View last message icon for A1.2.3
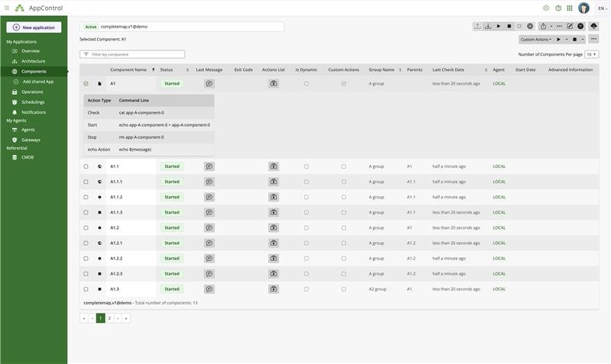 click(209, 274)
